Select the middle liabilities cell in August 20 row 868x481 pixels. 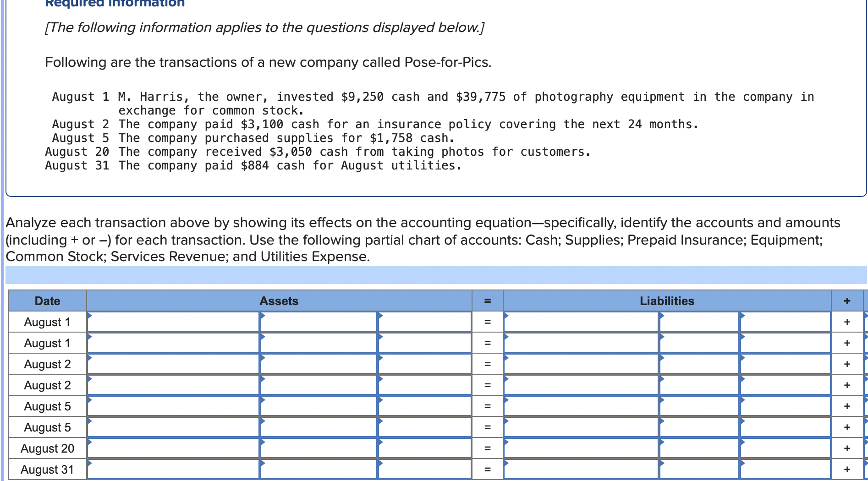pyautogui.click(x=699, y=448)
